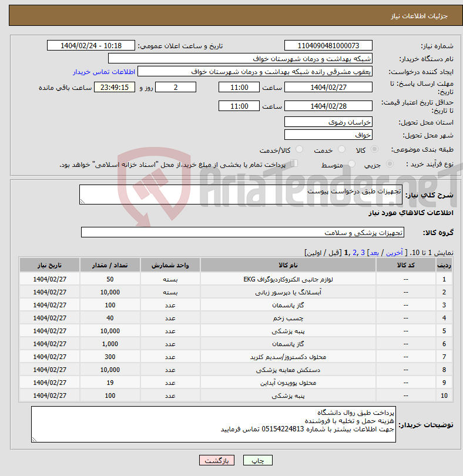Select the کالا/خدمت radio button
The image size is (463, 476).
point(299,149)
